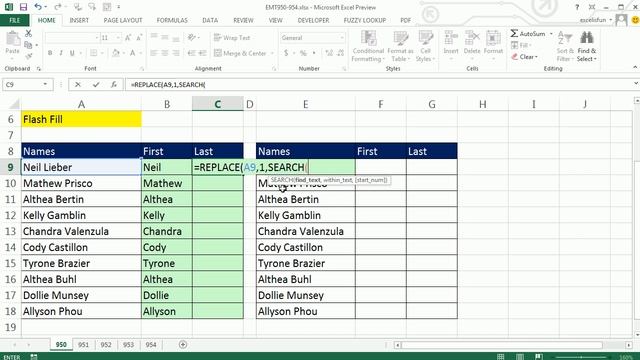640x360 pixels.
Task: Open the Name Box dropdown arrow
Action: (45, 84)
